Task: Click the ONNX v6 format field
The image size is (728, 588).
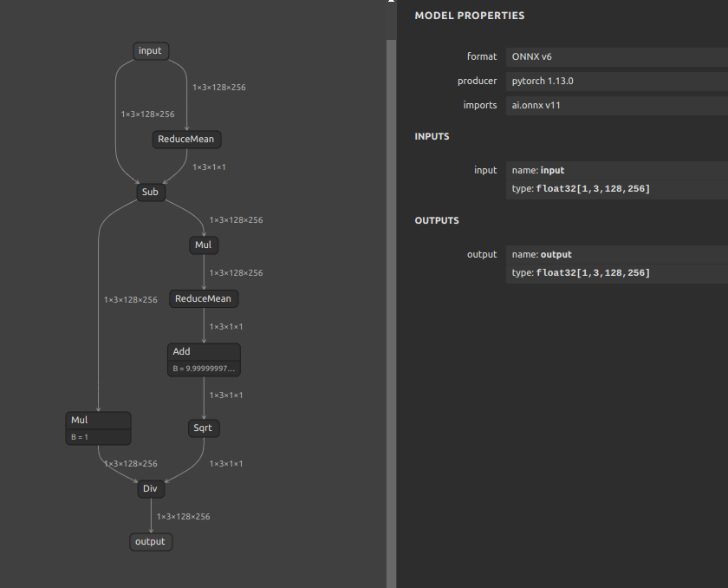Action: (617, 56)
